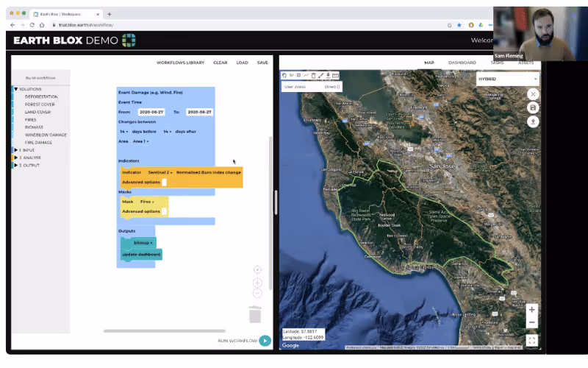This screenshot has height=368, width=588.
Task: Click the trash icon in map drawing toolbar
Action: [x=314, y=76]
